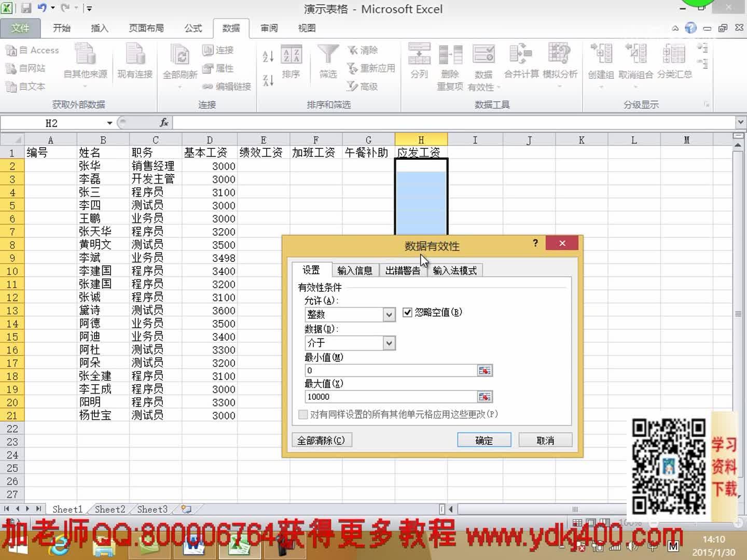
Task: Click the 删除重复项 icon
Action: [450, 54]
